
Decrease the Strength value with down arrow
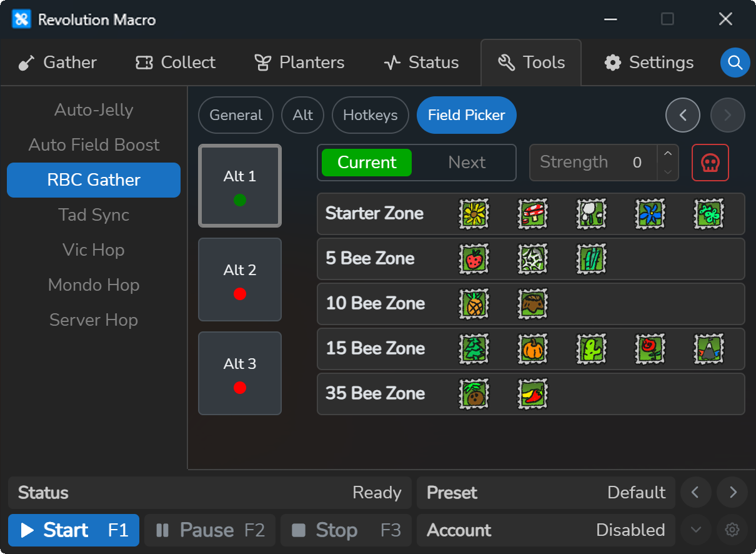[x=668, y=172]
